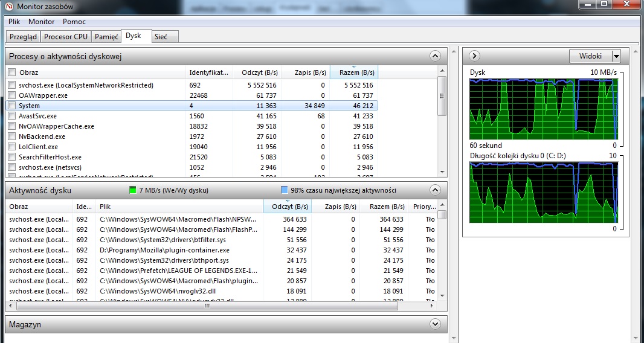Screen dimensions: 644x343
Task: Click disk activity scrollbar right arrow
Action: point(431,306)
